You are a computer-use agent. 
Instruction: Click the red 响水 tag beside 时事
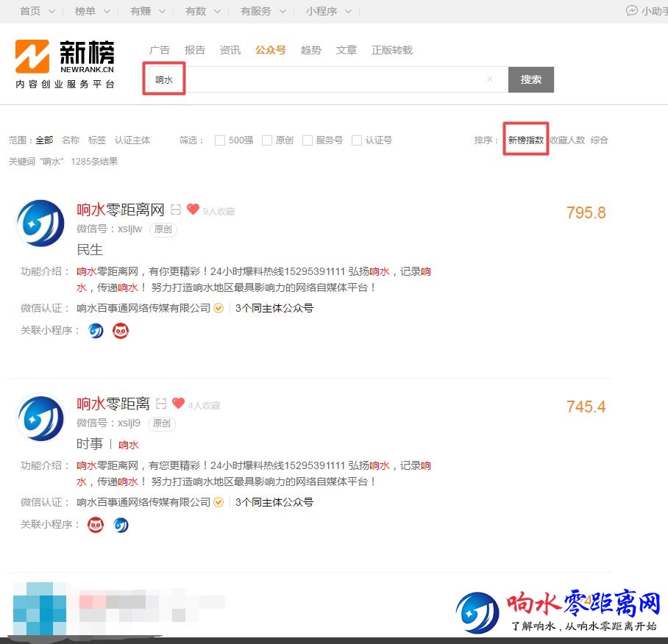[129, 445]
